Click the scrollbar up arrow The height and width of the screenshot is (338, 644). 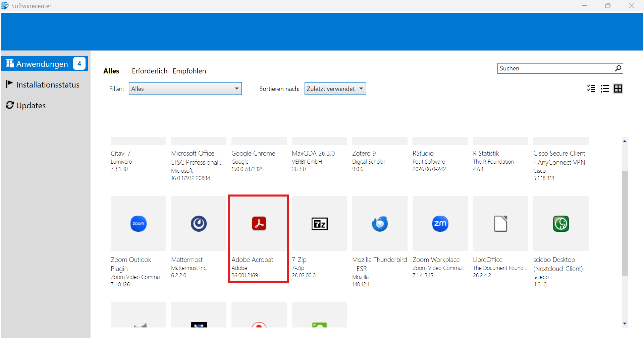[x=625, y=141]
